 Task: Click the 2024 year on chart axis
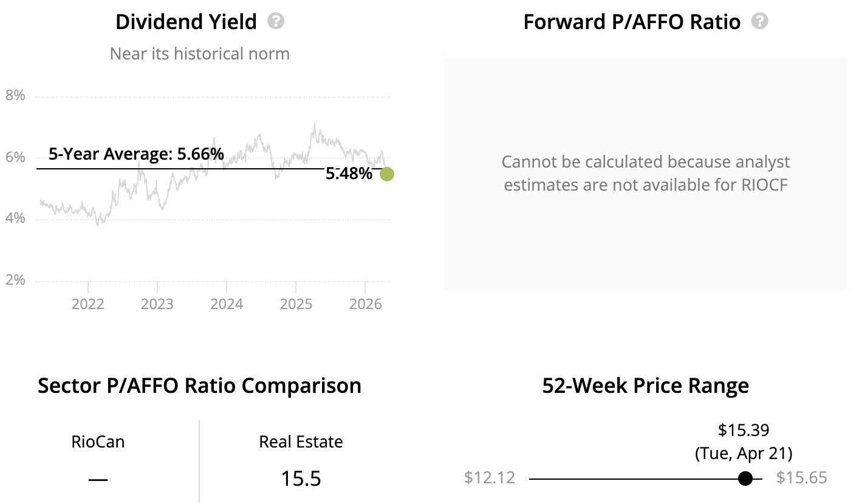click(x=227, y=303)
